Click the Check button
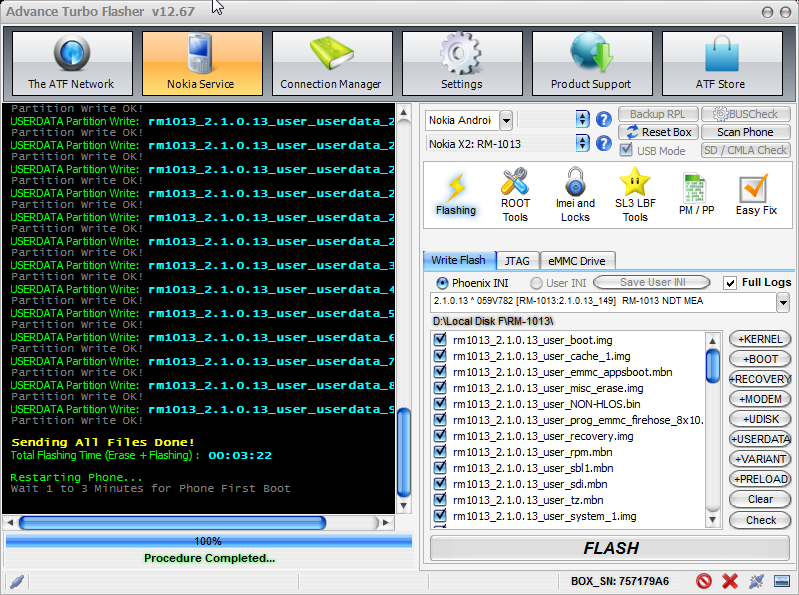This screenshot has height=595, width=799. click(760, 520)
